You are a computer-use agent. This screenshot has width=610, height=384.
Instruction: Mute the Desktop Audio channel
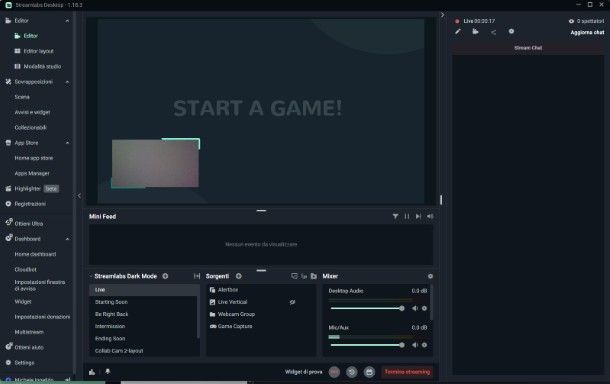pyautogui.click(x=415, y=308)
